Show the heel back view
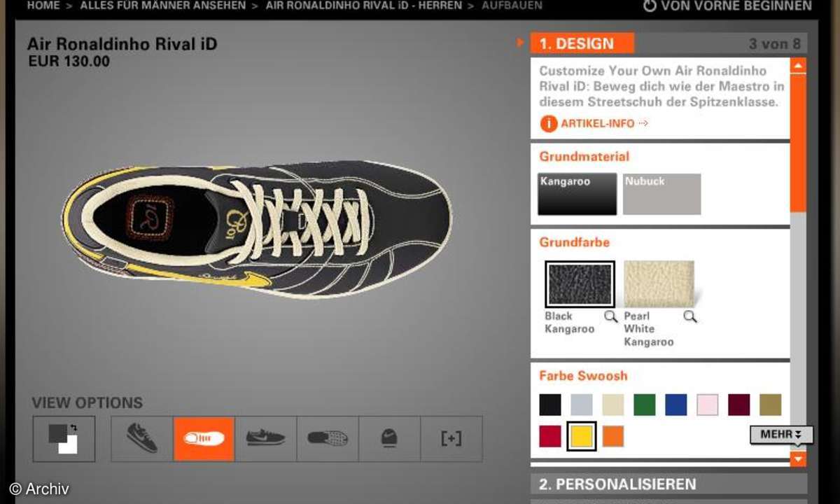This screenshot has width=840, height=504. pos(389,439)
